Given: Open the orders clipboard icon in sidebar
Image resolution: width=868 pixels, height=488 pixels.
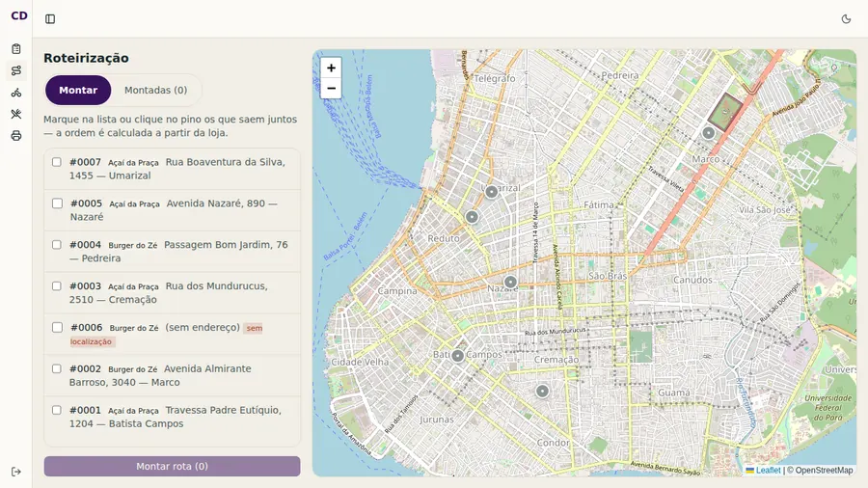Looking at the screenshot, I should pos(16,48).
